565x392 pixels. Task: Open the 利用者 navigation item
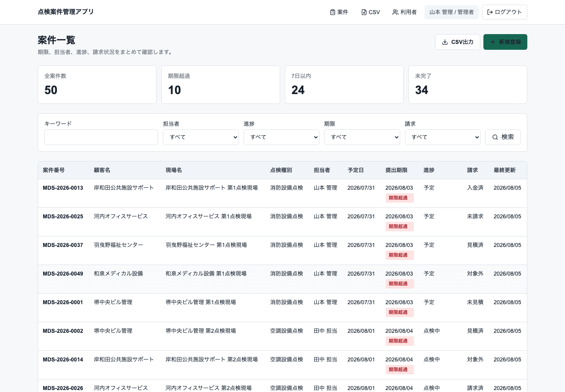pos(405,12)
